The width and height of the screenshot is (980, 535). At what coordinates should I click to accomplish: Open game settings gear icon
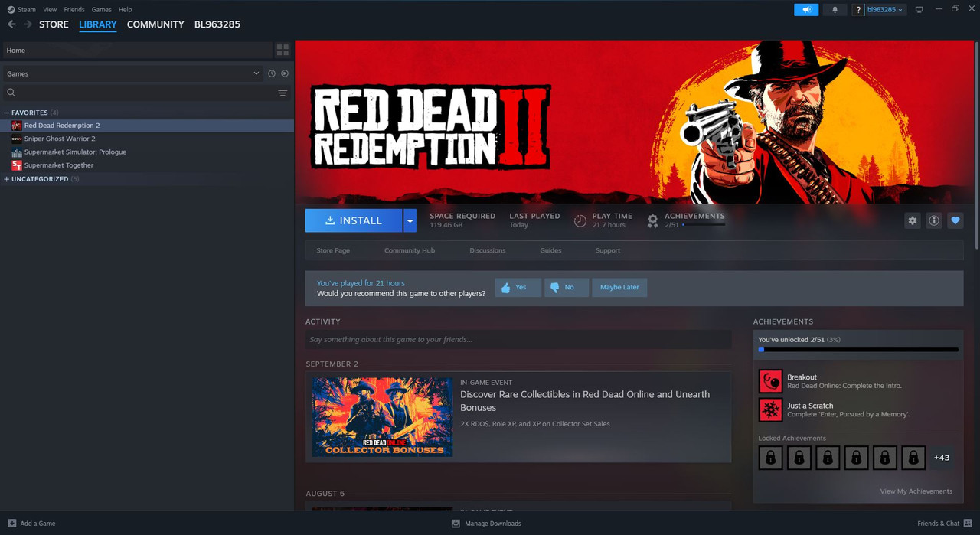tap(913, 220)
